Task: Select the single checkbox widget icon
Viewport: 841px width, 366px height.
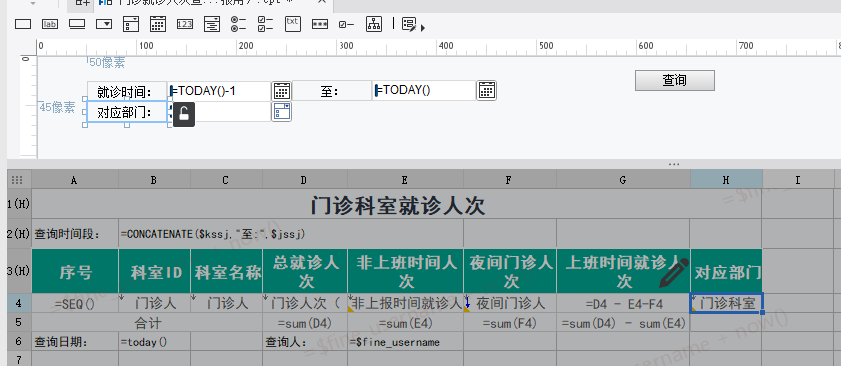Action: (346, 24)
